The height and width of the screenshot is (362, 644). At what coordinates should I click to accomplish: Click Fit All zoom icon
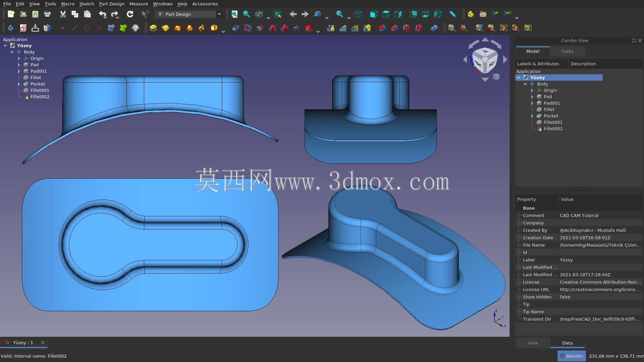click(x=235, y=14)
